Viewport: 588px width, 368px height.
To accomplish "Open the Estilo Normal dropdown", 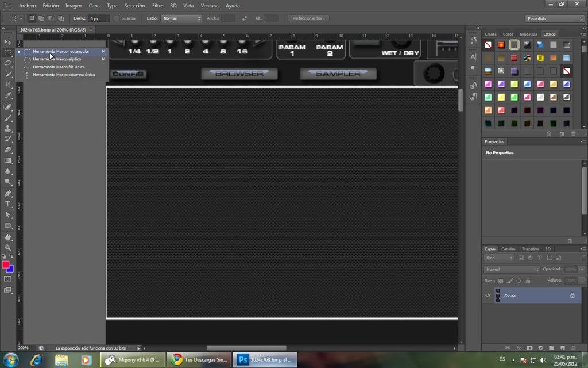I will (x=181, y=18).
